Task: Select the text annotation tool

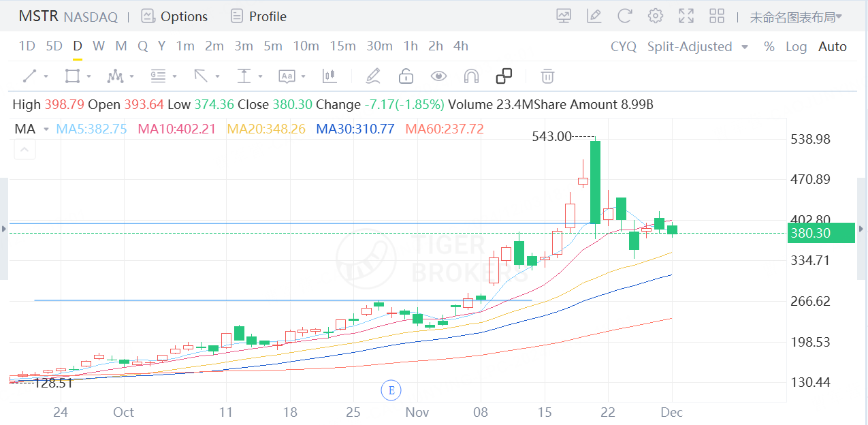Action: pos(287,76)
